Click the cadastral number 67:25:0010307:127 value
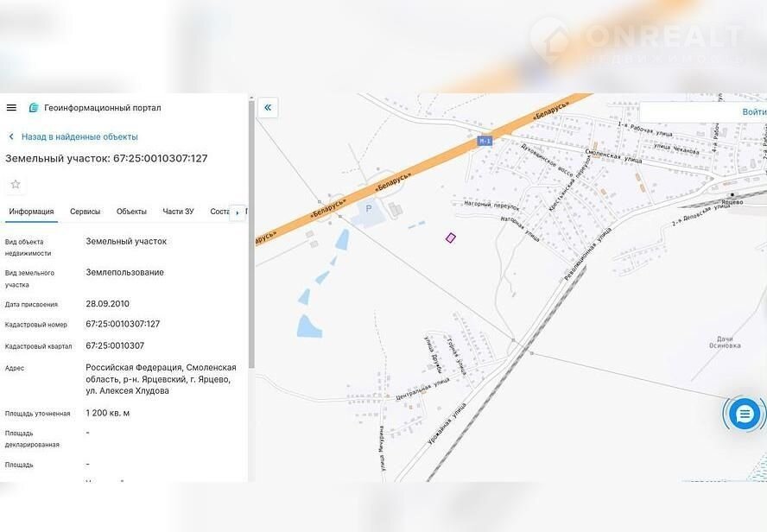The height and width of the screenshot is (532, 767). (x=123, y=324)
